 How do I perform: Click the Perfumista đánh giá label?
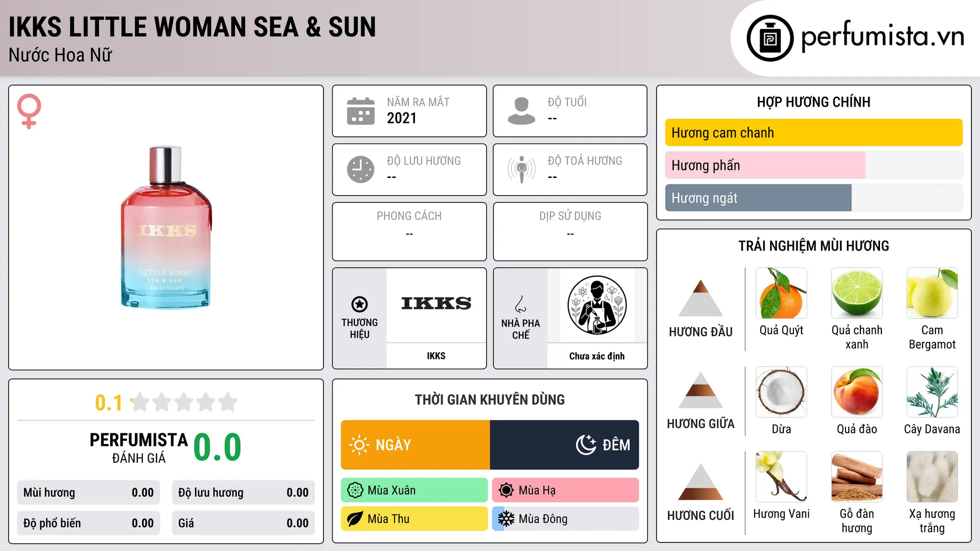139,448
